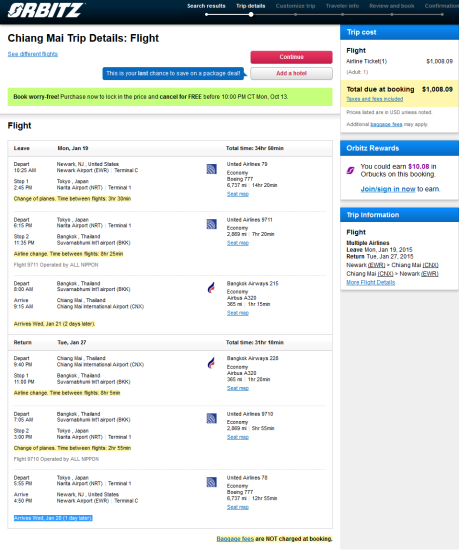Viewport: 459px width, 550px height.
Task: Open Seat map for Bangkok Airways 215
Action: (238, 313)
